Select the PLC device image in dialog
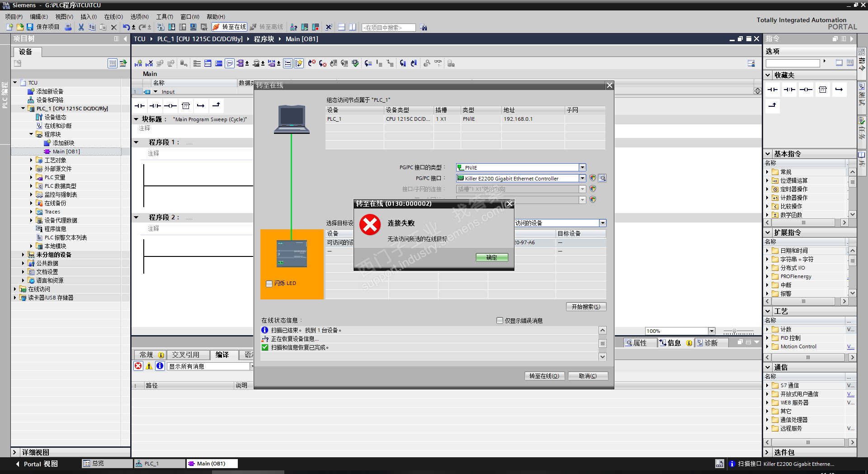 pyautogui.click(x=292, y=254)
